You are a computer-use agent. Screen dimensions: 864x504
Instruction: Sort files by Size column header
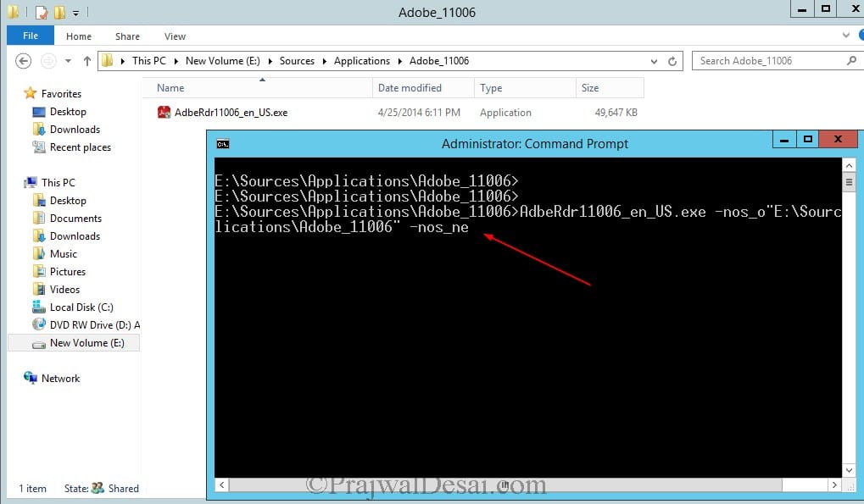coord(610,88)
